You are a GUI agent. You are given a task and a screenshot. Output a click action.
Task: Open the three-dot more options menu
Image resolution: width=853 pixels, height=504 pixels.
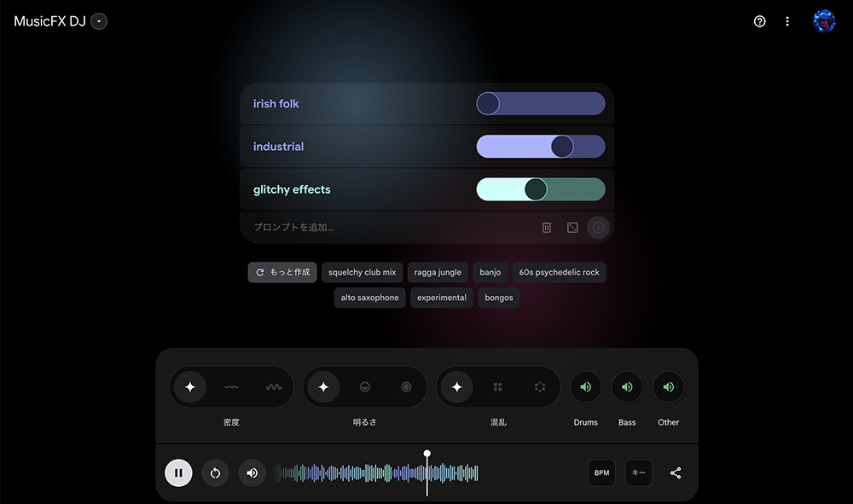tap(787, 21)
